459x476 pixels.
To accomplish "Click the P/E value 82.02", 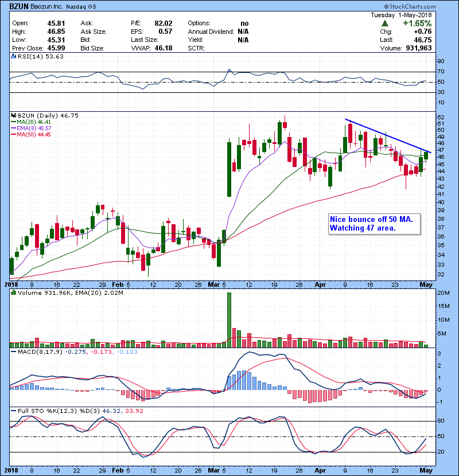I will [164, 24].
